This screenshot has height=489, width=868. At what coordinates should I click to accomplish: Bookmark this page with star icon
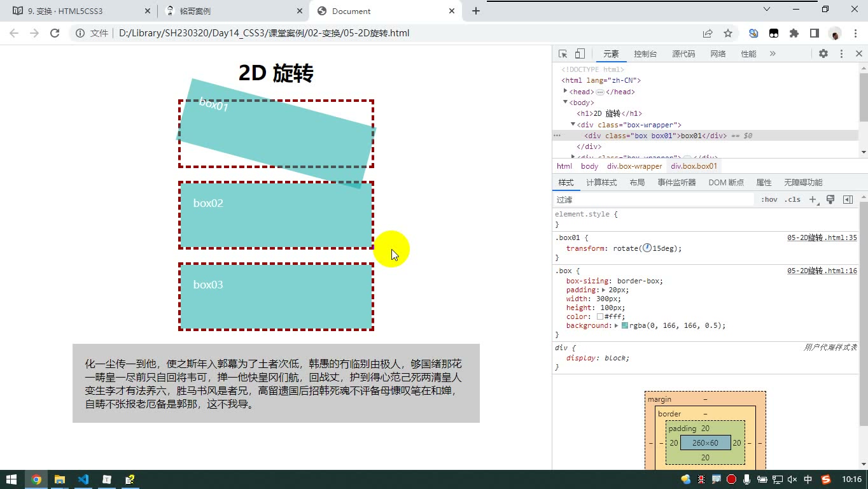728,33
